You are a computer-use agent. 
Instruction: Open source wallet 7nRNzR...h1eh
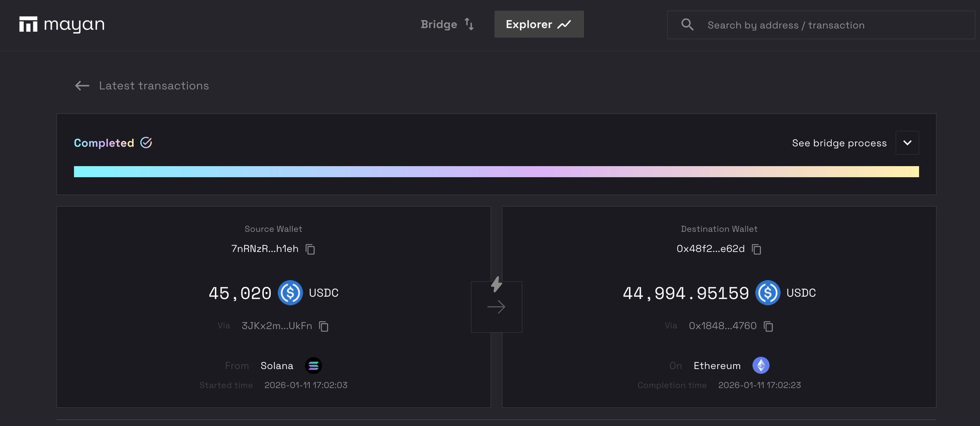(265, 249)
